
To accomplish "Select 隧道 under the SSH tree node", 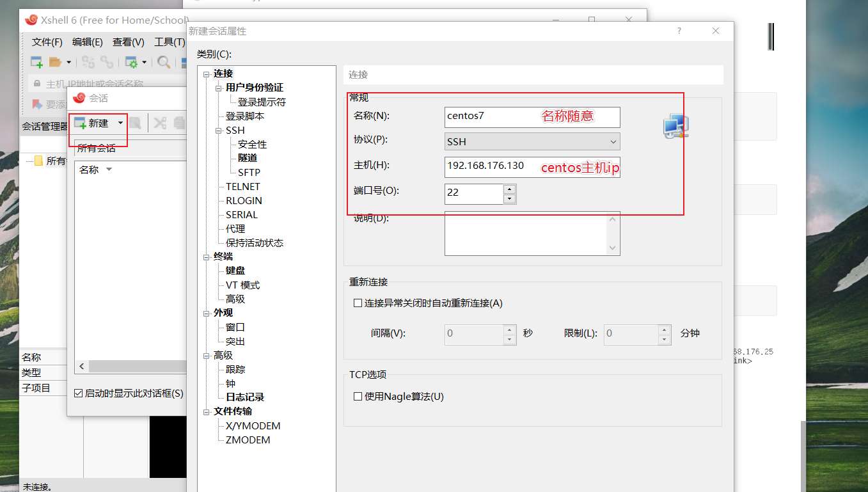I will pos(248,158).
